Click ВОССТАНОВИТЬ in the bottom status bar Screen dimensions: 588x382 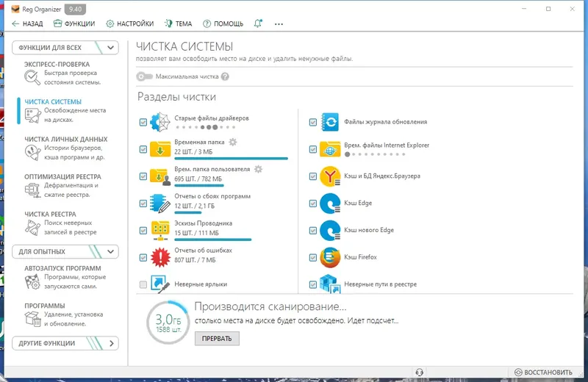543,372
